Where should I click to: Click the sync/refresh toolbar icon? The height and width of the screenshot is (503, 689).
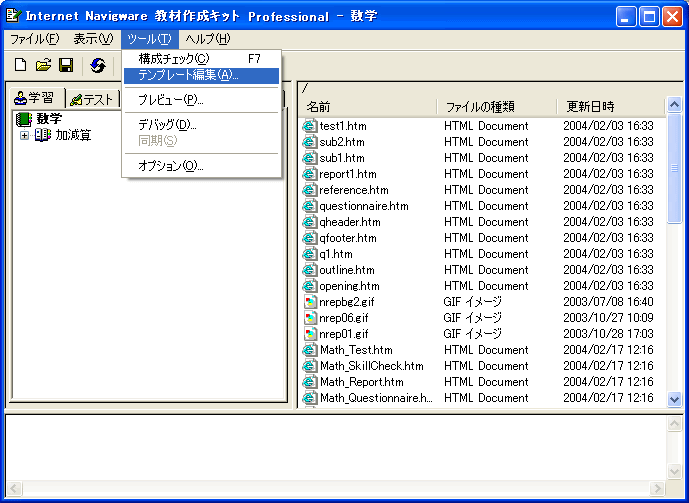pyautogui.click(x=98, y=65)
